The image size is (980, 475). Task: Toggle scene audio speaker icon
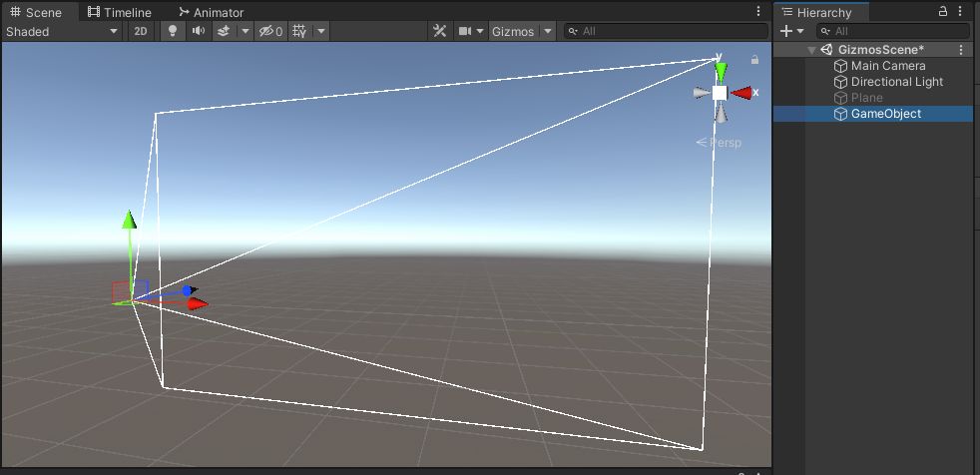point(199,31)
